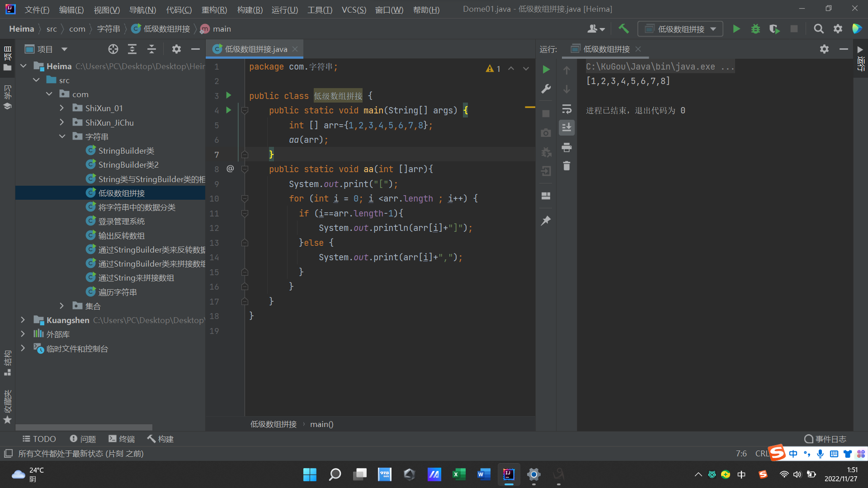Toggle fold marker on line 10 for-loop
This screenshot has width=868, height=488.
(x=245, y=199)
